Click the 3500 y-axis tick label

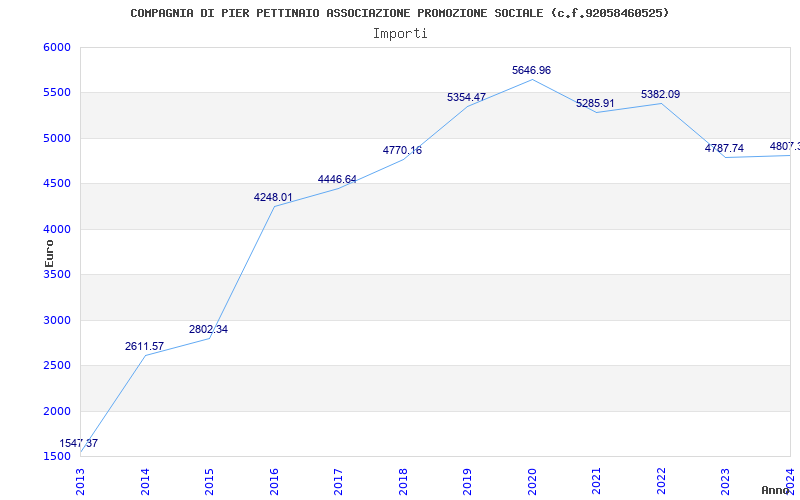tap(57, 275)
